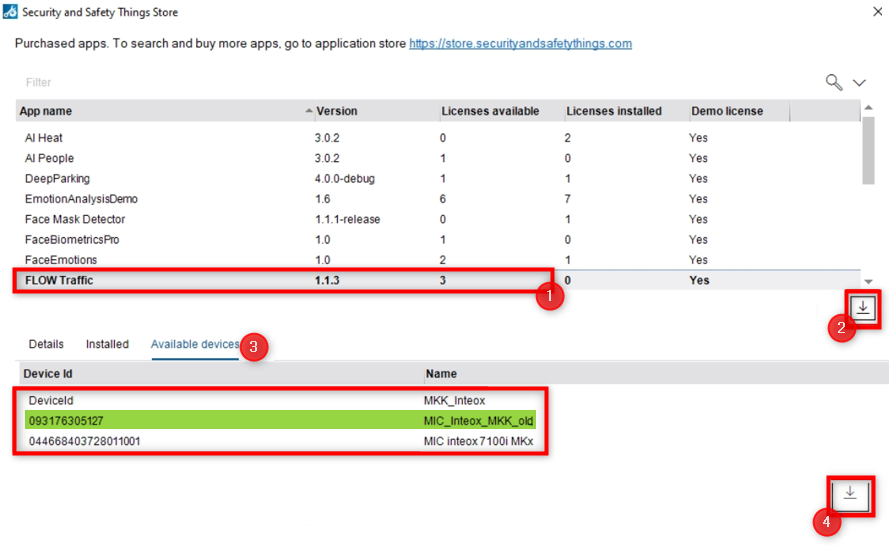Click the Licenses available column header
889x549 pixels.
490,111
